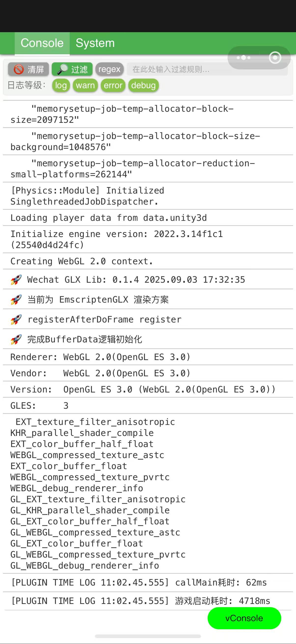The image size is (296, 644).
Task: Toggle the error level filter
Action: click(113, 85)
